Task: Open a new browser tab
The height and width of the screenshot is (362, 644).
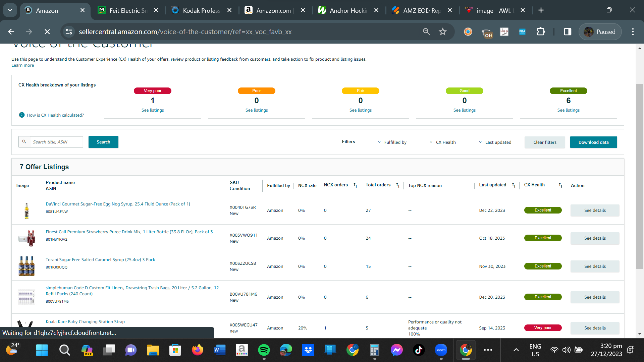Action: point(541,10)
